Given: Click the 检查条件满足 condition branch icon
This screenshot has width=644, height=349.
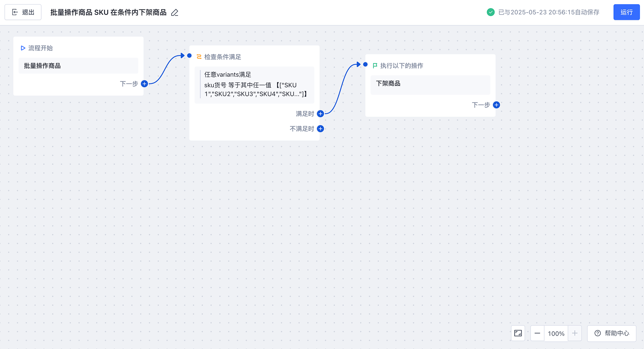Looking at the screenshot, I should [x=199, y=57].
